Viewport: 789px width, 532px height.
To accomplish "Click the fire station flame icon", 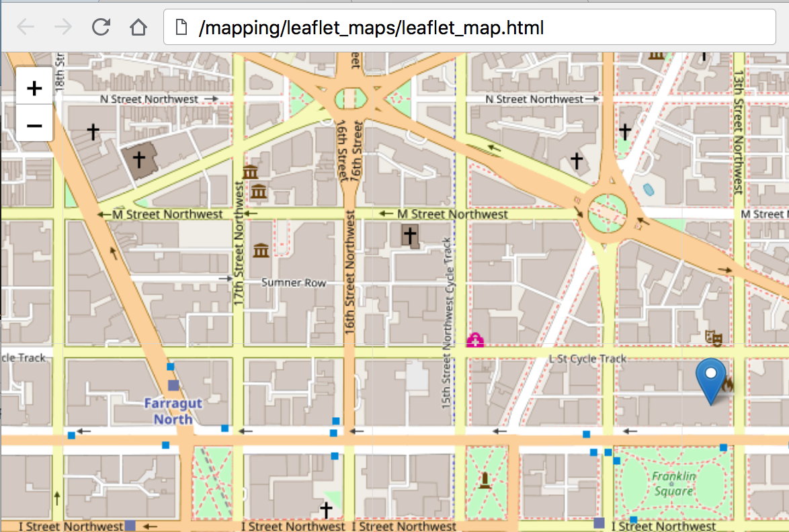I will (728, 384).
